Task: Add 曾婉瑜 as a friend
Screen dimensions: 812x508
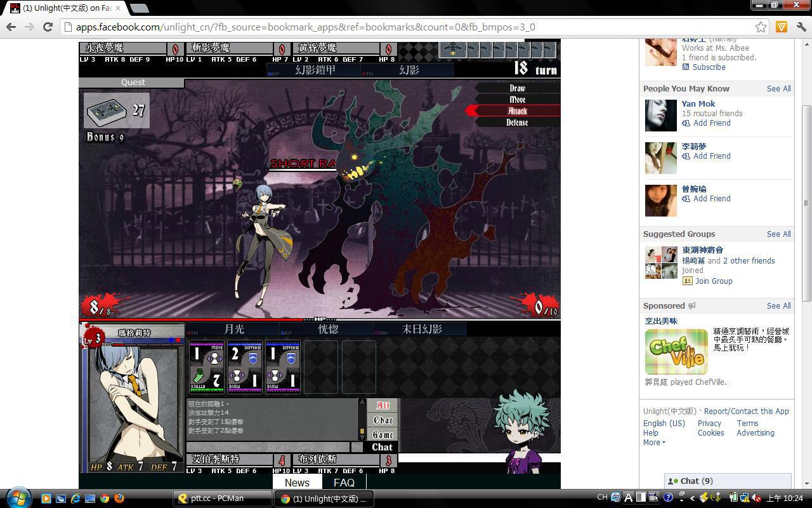Action: point(711,199)
